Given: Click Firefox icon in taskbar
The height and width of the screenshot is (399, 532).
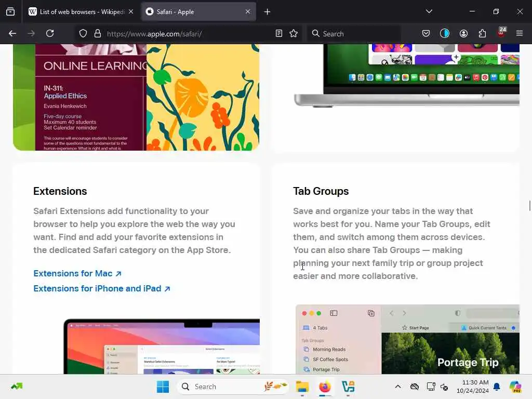Looking at the screenshot, I should point(325,387).
